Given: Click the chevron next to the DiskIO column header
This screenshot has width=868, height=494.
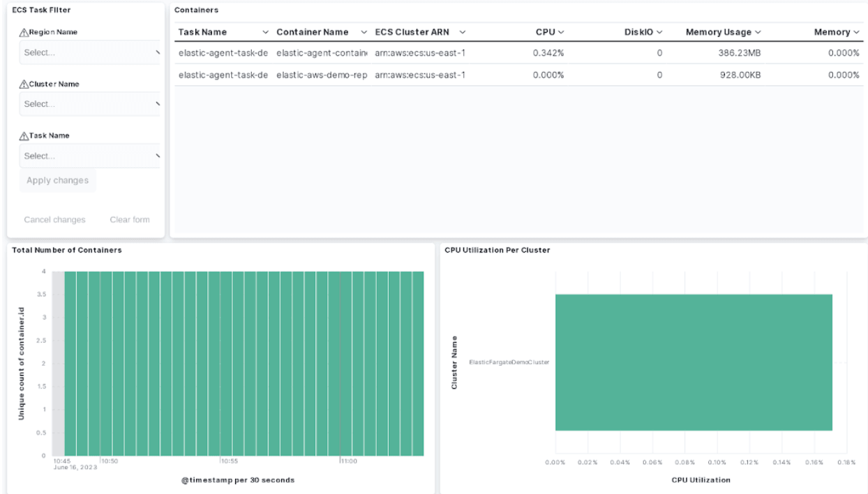Looking at the screenshot, I should click(659, 32).
